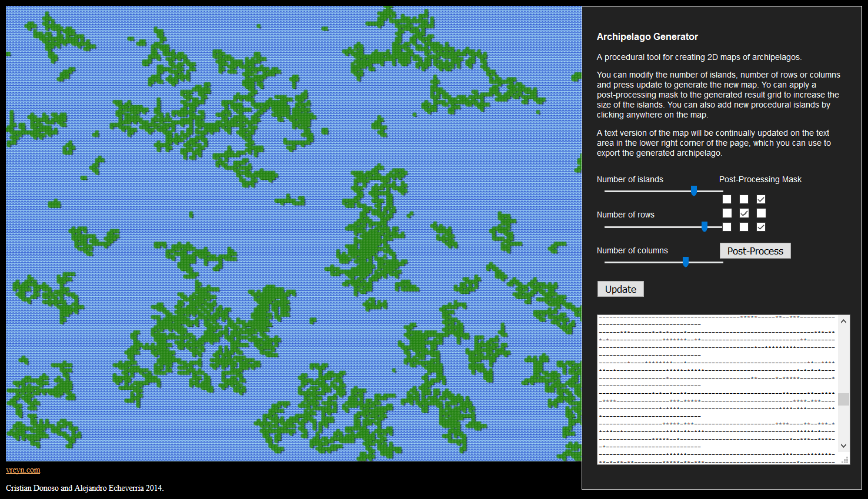This screenshot has height=499, width=868.
Task: Click the 'Post-Processing Mask' label
Action: 760,179
